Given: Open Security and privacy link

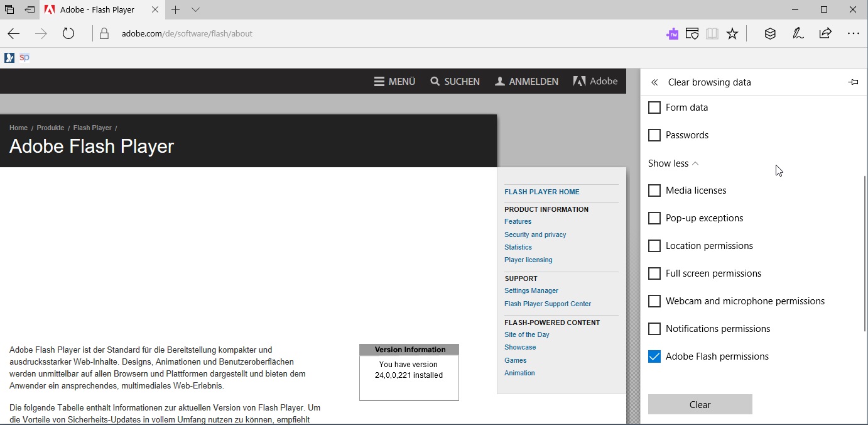Looking at the screenshot, I should (x=535, y=235).
